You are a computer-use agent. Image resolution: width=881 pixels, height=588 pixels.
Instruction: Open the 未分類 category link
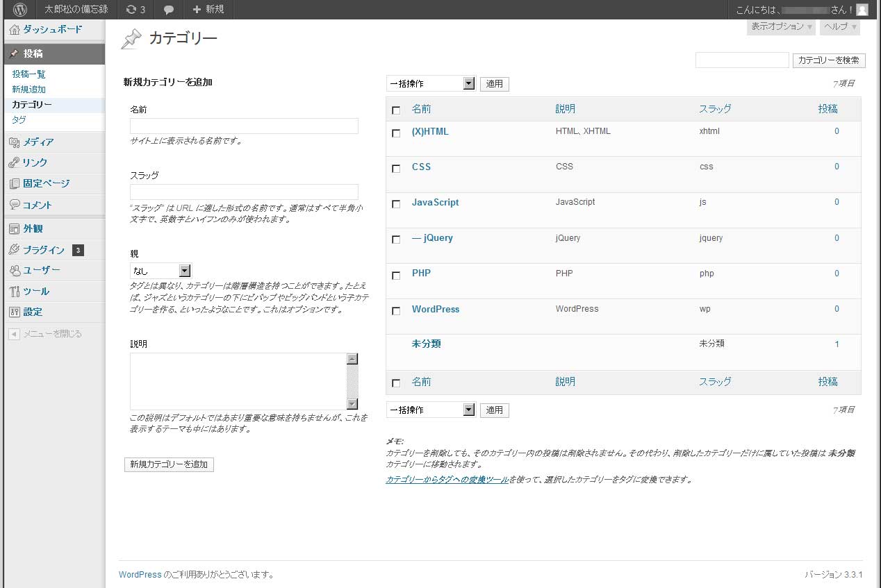[x=427, y=344]
